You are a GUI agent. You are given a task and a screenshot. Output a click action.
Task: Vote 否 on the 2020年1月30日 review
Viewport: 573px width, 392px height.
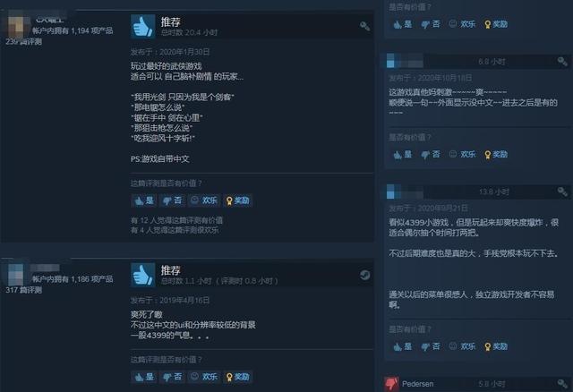pos(172,200)
